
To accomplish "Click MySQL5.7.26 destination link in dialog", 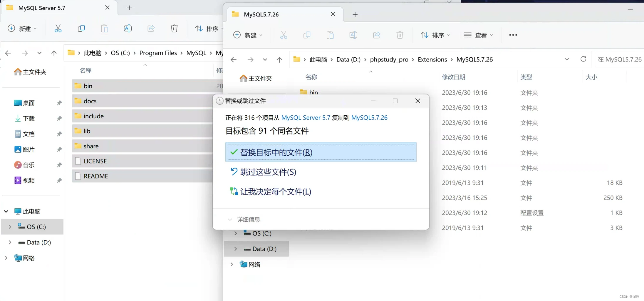I will tap(369, 118).
